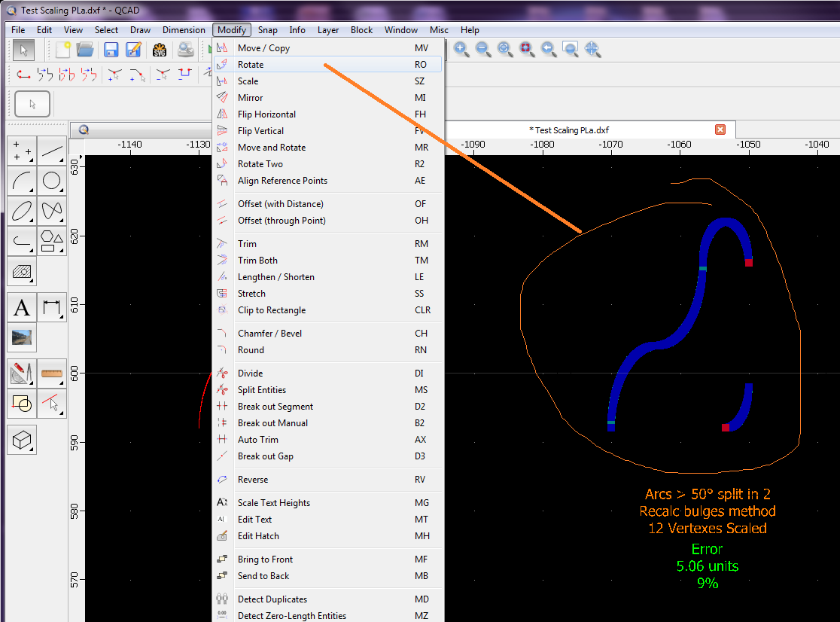
Task: Click the Zoom Out magnifier icon
Action: (483, 50)
